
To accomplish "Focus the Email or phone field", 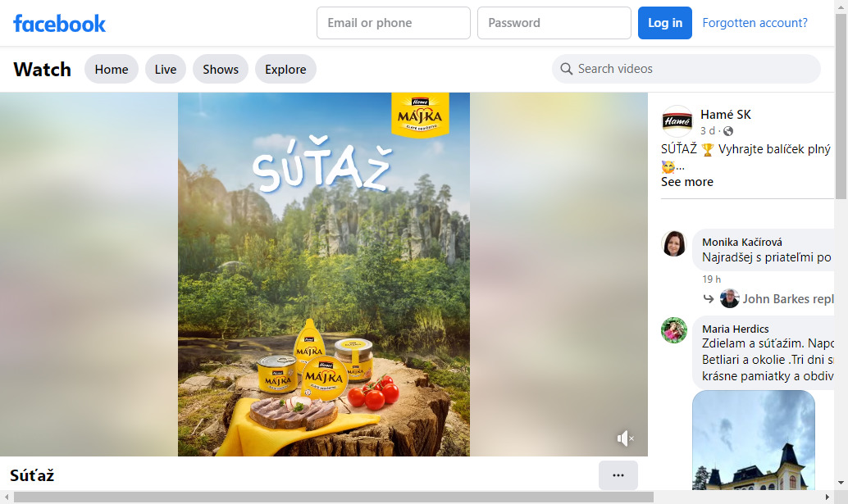I will pos(393,23).
